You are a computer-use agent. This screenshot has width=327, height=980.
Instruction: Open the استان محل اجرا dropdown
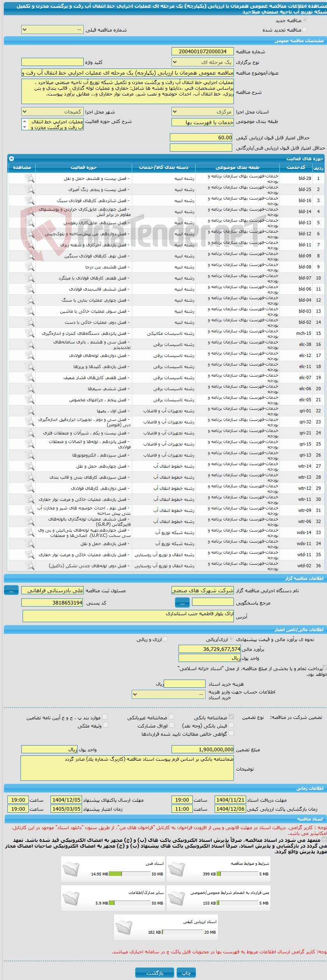point(203,112)
